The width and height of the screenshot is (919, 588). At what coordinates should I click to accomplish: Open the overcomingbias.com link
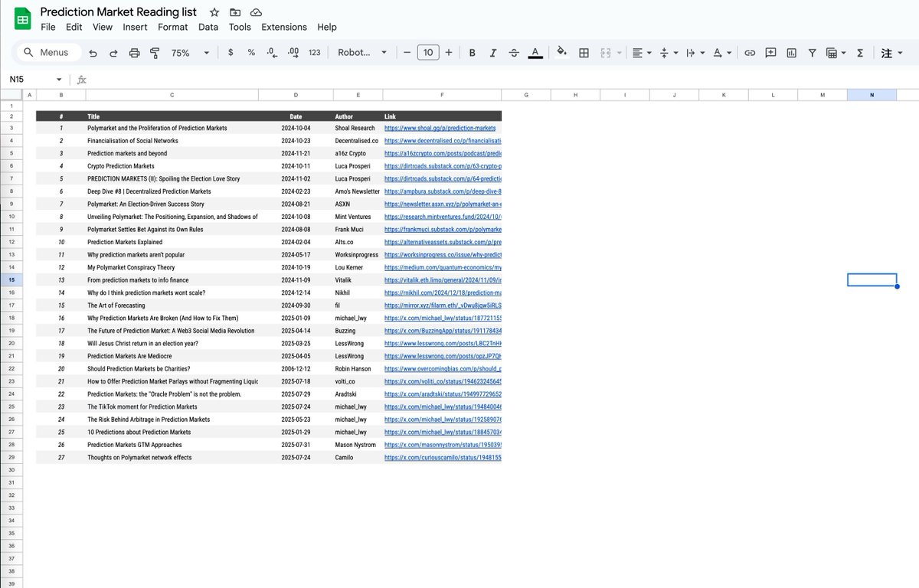pyautogui.click(x=443, y=368)
